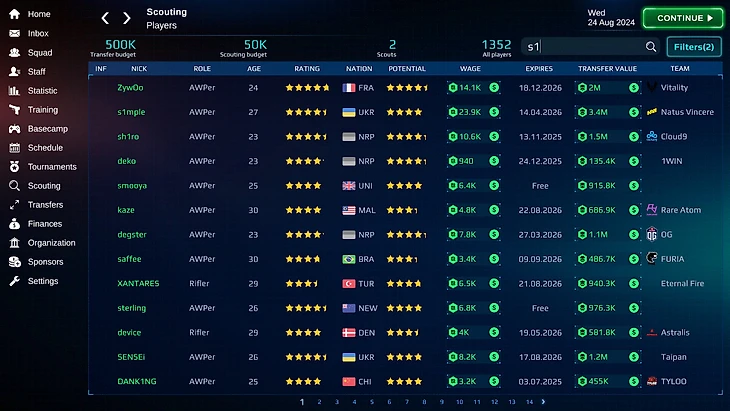Click the search magnifier icon
This screenshot has width=730, height=411.
[651, 47]
